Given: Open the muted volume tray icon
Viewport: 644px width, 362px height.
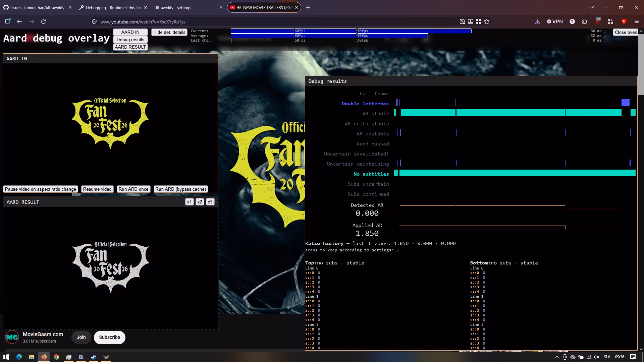Looking at the screenshot, I should (x=597, y=357).
